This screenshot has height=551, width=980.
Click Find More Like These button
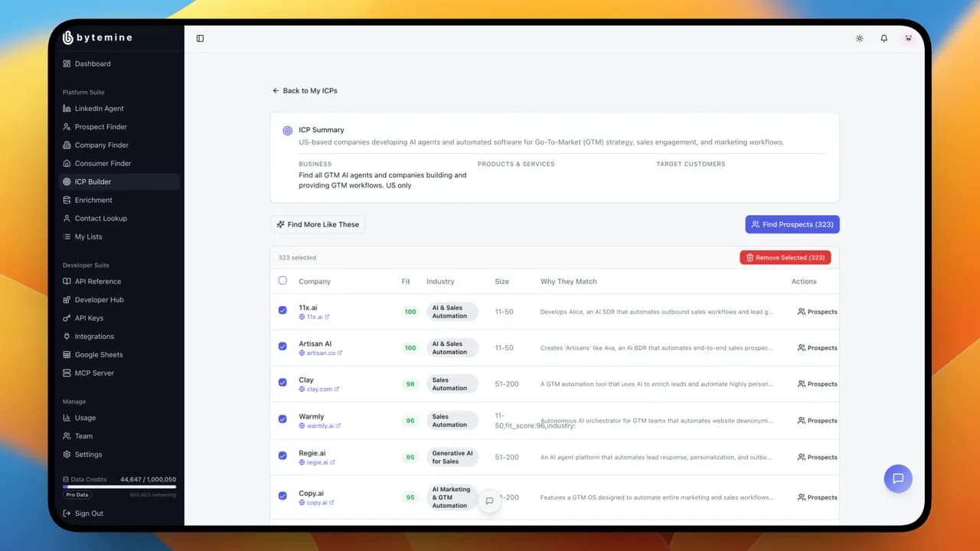pos(318,224)
